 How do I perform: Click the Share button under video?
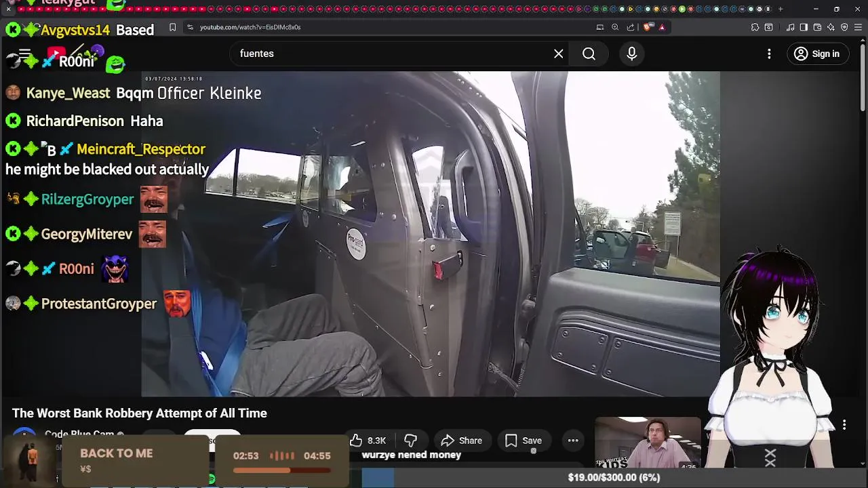point(462,441)
